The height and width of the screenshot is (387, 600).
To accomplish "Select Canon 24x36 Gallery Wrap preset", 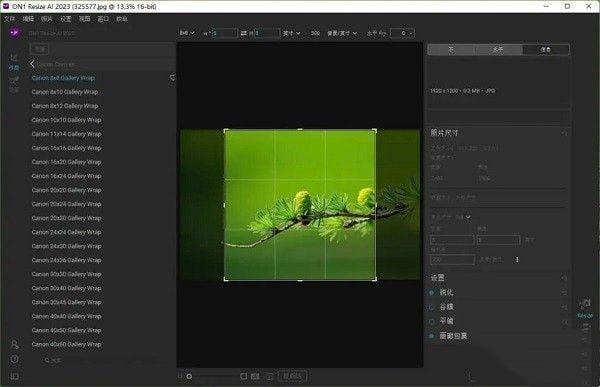I will point(66,260).
